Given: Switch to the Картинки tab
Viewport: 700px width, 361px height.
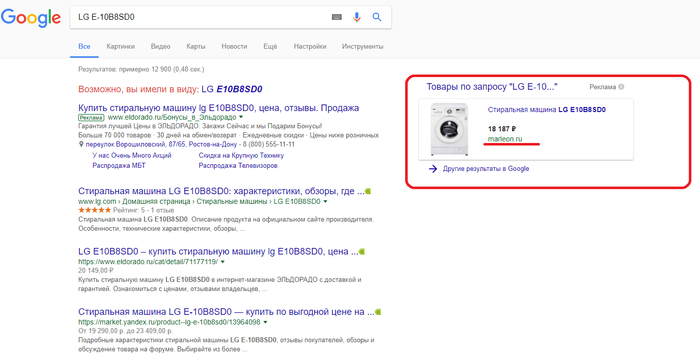Looking at the screenshot, I should click(121, 46).
